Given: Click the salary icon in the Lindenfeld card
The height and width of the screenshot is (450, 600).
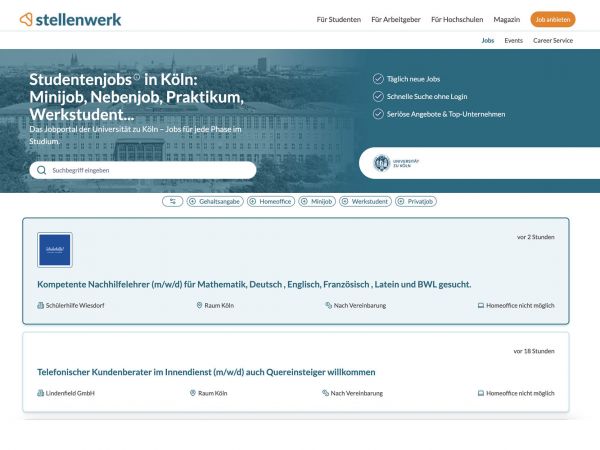Looking at the screenshot, I should 325,393.
